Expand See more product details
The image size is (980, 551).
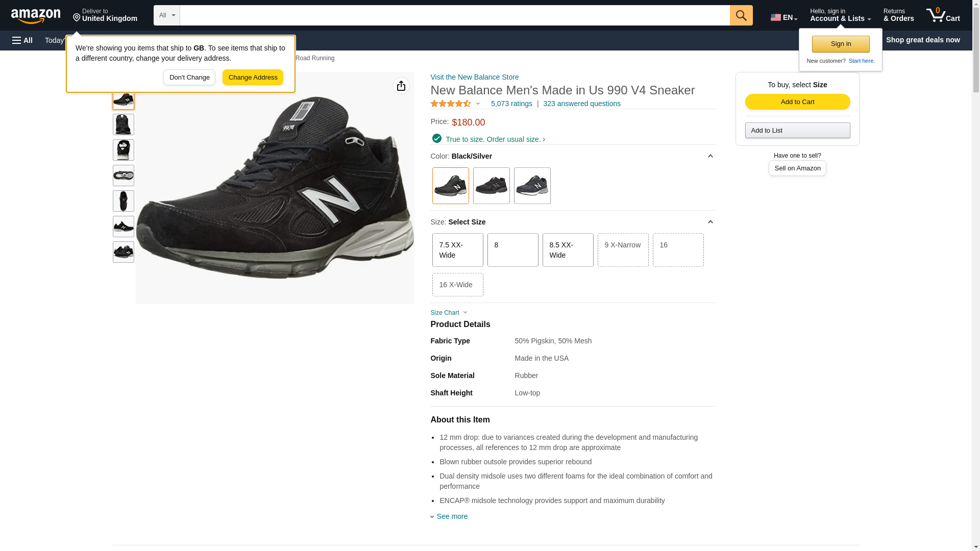[451, 516]
